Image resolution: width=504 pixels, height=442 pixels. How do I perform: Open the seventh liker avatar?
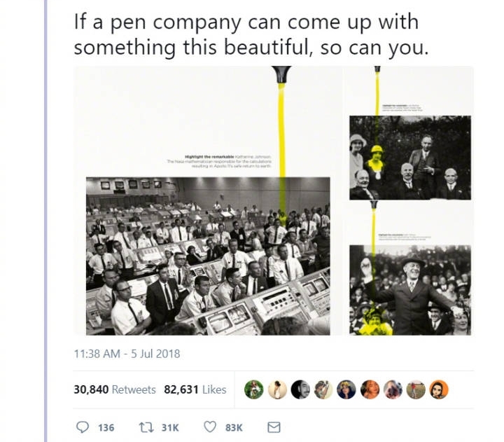click(x=393, y=389)
